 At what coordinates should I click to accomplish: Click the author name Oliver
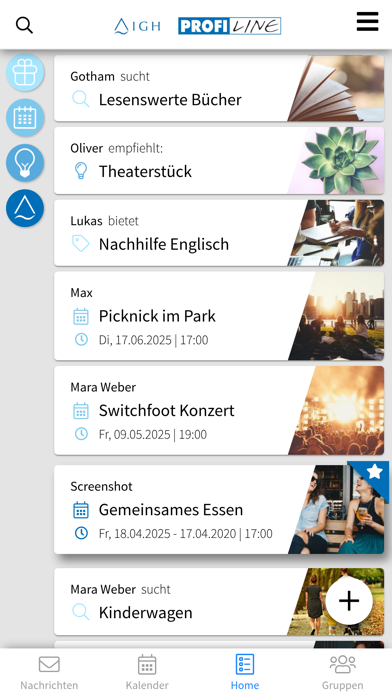click(x=87, y=148)
